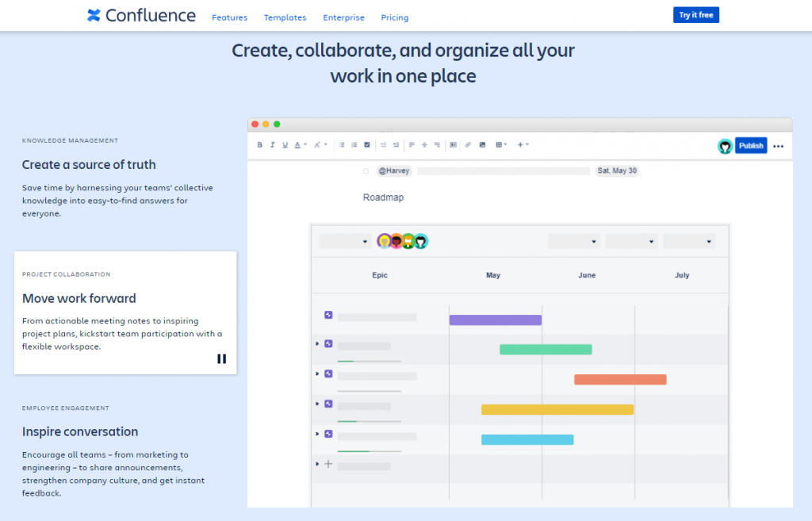Open the insert table dropdown
This screenshot has height=521, width=812.
500,145
